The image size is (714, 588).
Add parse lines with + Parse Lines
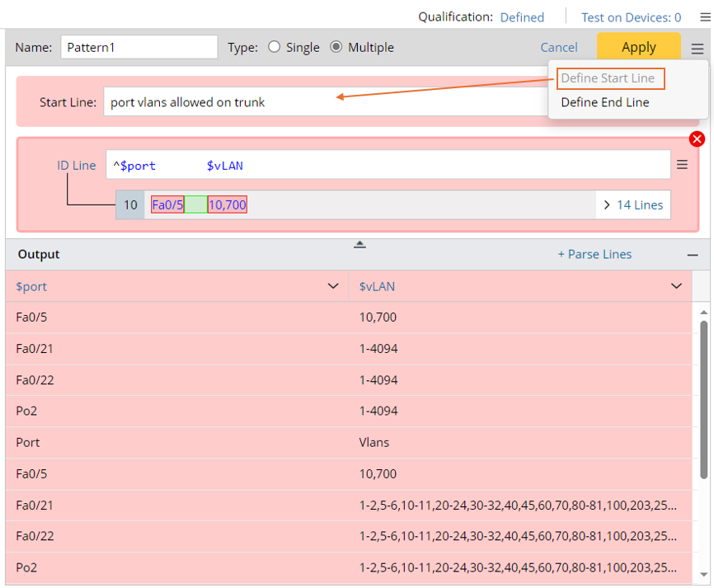594,254
